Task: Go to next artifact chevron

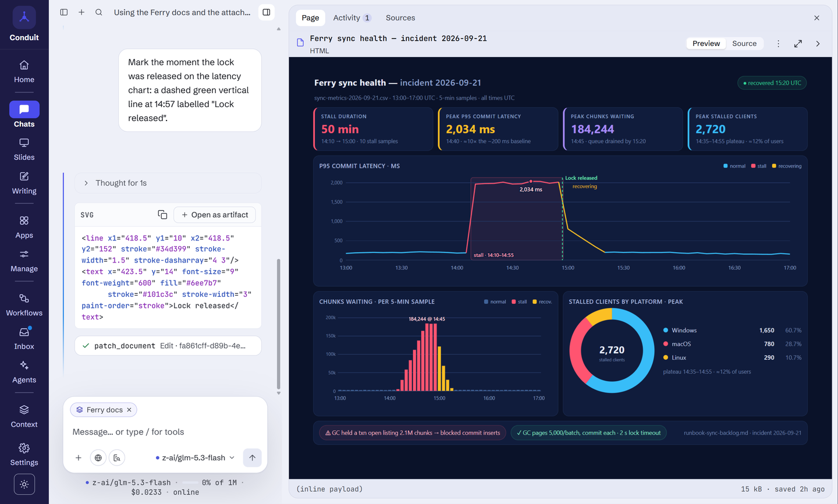Action: coord(818,44)
